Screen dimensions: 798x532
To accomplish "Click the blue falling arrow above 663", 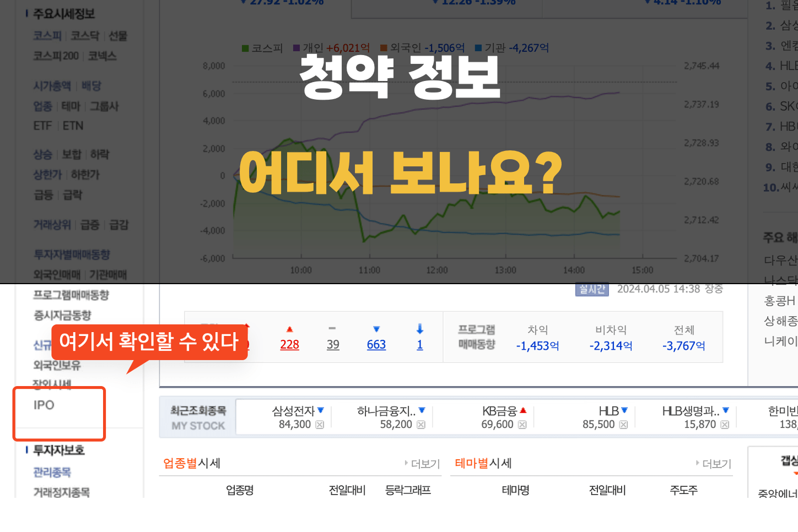I will coord(376,329).
